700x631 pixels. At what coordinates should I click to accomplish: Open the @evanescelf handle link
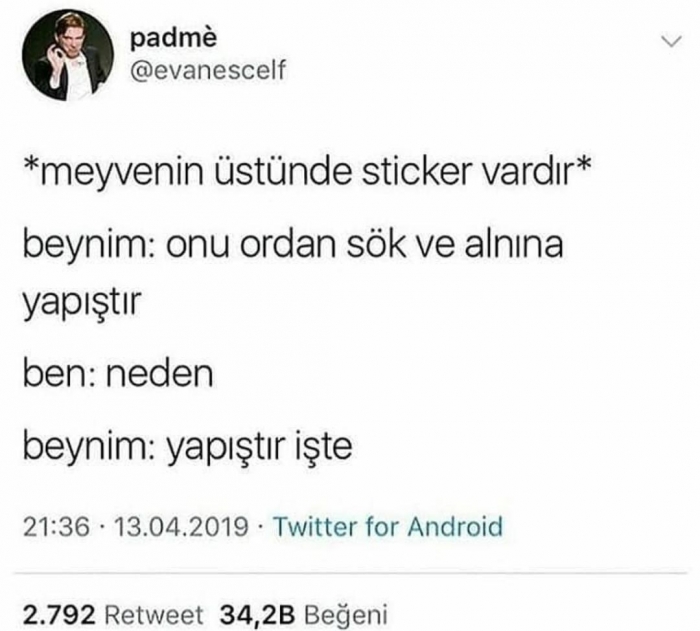(208, 71)
